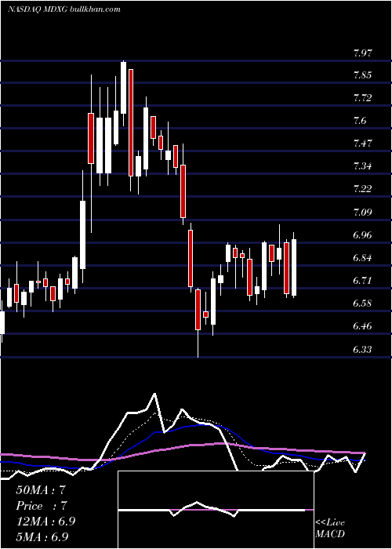This screenshot has height=549, width=392.
Task: Click the 7.97 price axis label
Action: [x=363, y=53]
